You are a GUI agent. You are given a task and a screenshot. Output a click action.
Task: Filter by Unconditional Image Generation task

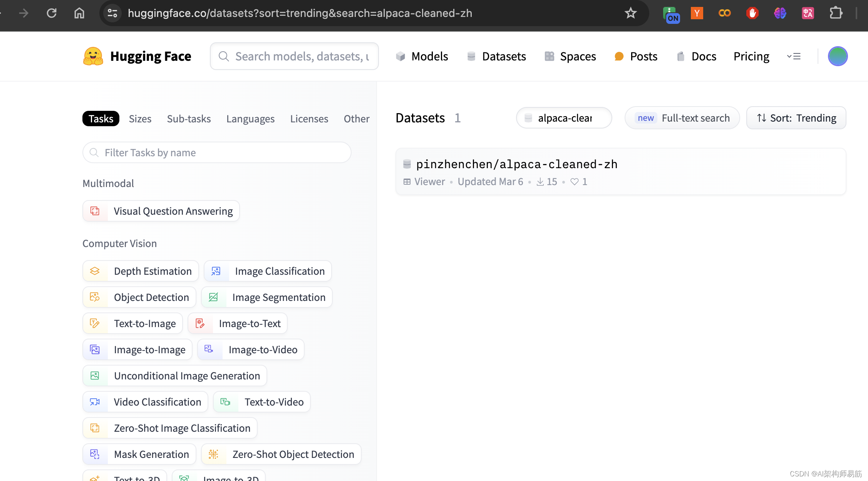tap(175, 376)
